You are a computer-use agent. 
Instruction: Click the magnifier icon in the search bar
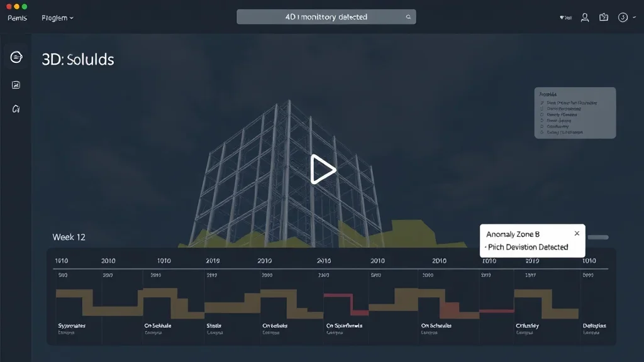point(408,17)
